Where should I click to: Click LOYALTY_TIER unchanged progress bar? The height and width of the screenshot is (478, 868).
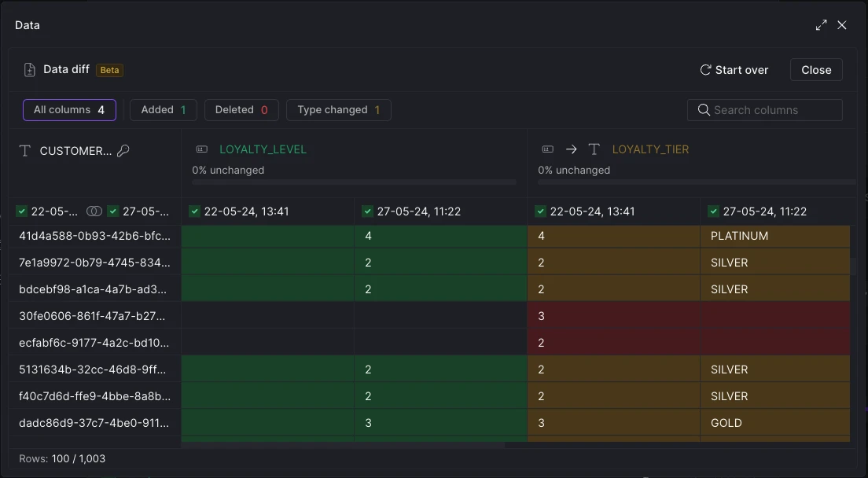pyautogui.click(x=697, y=182)
